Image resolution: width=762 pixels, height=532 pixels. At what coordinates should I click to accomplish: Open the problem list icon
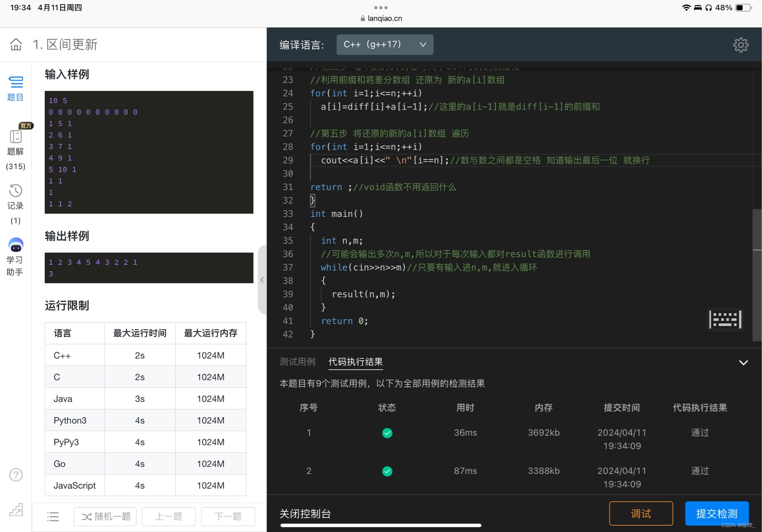click(x=53, y=517)
